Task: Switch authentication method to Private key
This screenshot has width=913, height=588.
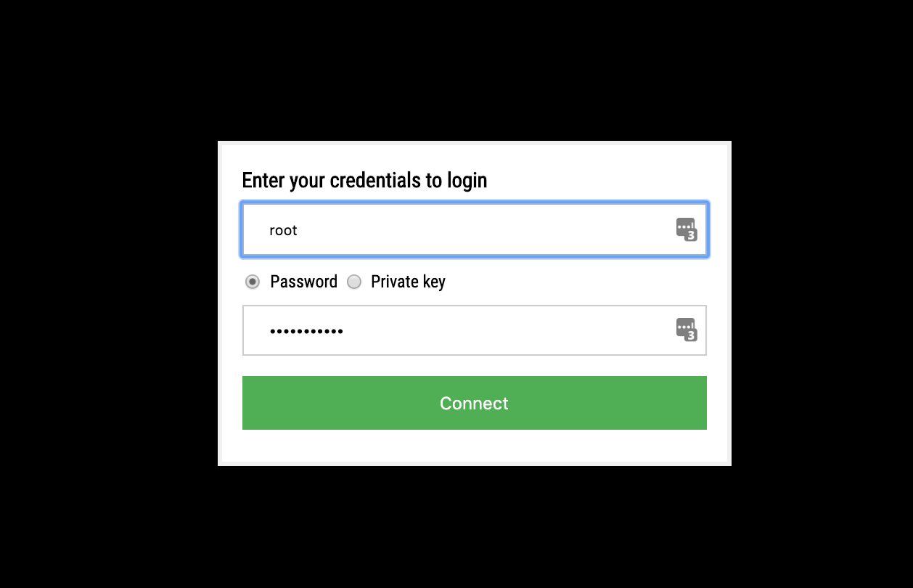Action: coord(354,282)
